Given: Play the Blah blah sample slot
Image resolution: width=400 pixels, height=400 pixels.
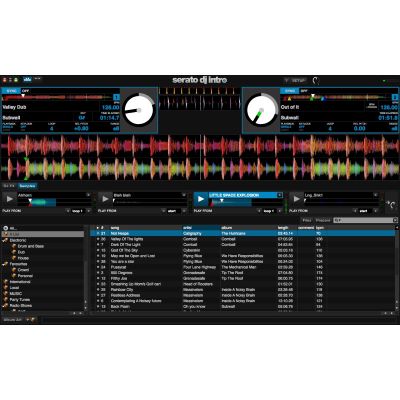Looking at the screenshot, I should (105, 199).
